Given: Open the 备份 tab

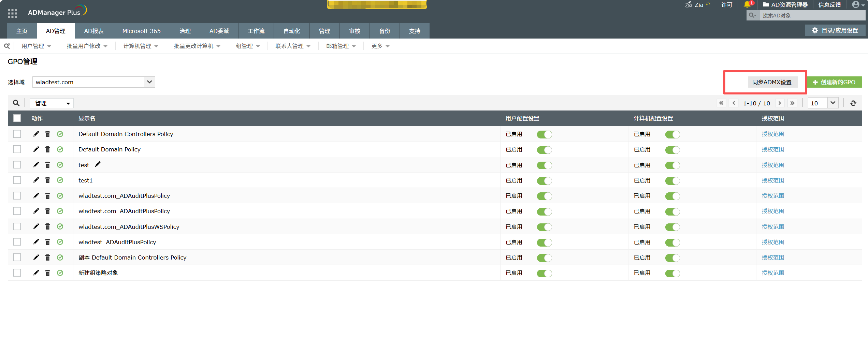Looking at the screenshot, I should click(385, 31).
